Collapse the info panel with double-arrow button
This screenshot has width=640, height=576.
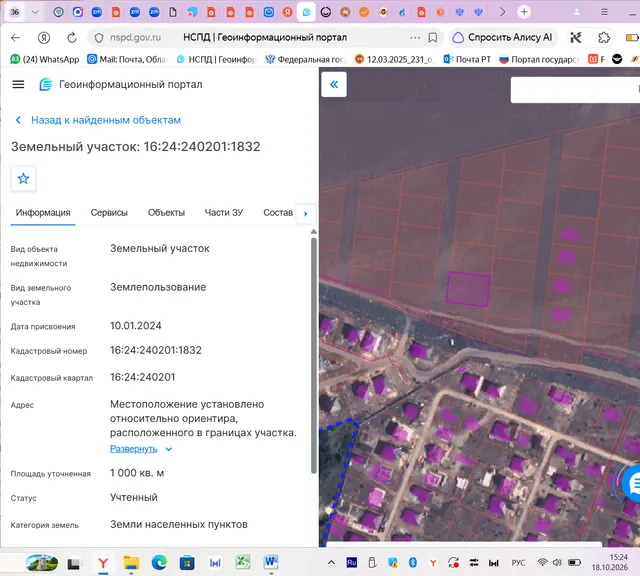[334, 85]
